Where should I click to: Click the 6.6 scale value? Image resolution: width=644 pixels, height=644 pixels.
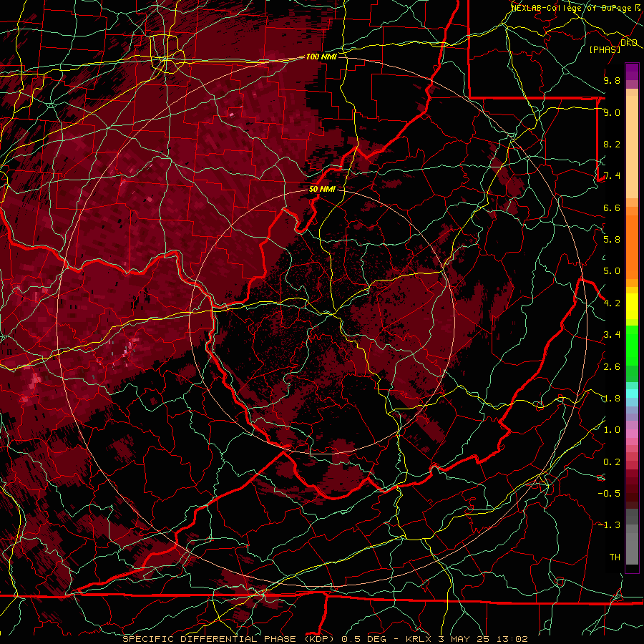point(612,208)
